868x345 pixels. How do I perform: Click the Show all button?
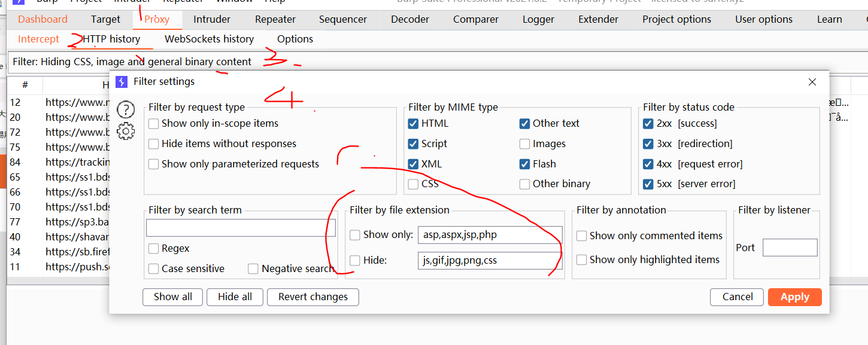pyautogui.click(x=173, y=297)
